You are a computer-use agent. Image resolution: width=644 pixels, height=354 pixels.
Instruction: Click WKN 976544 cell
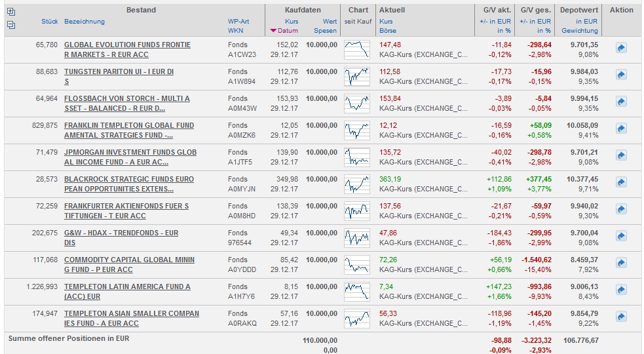[239, 243]
